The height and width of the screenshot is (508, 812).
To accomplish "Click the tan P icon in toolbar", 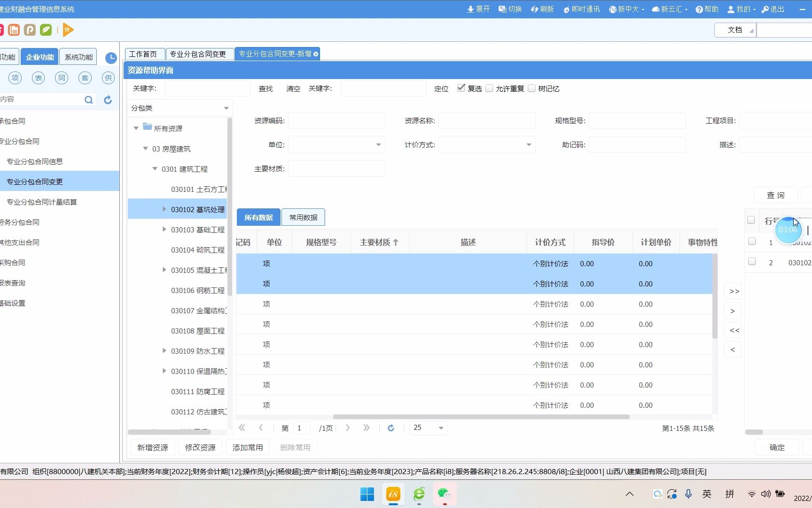I will pyautogui.click(x=30, y=30).
